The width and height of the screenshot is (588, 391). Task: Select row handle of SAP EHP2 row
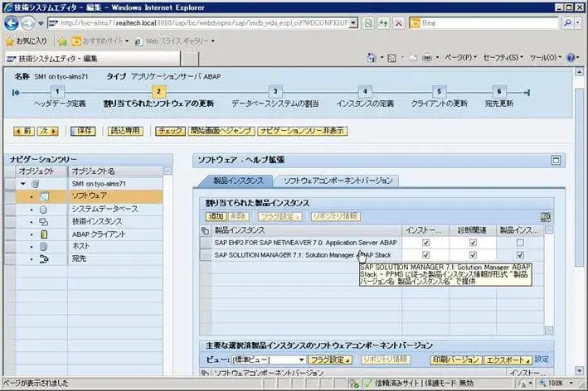pyautogui.click(x=206, y=243)
